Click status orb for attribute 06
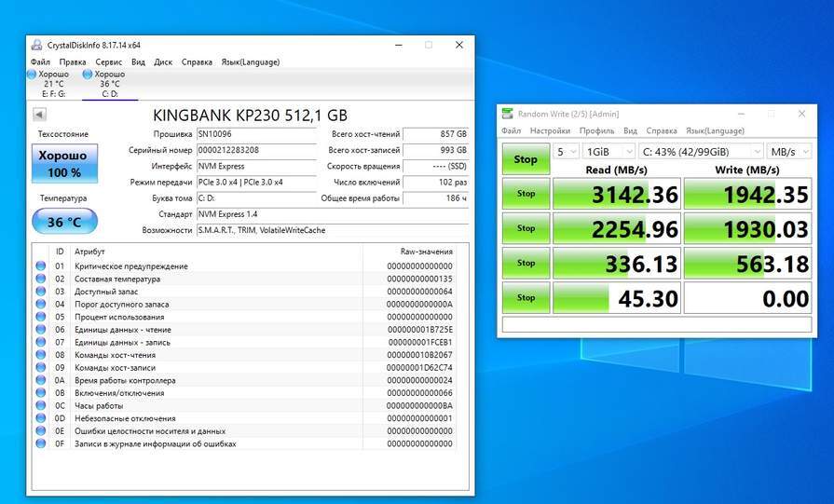Screen dimensions: 834x504 click(40, 330)
